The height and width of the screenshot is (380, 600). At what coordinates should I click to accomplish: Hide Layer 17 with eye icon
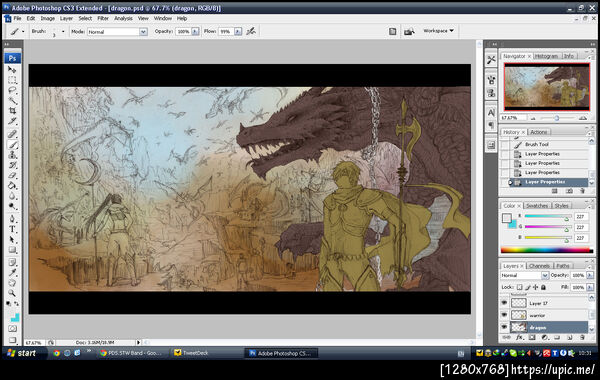(504, 303)
